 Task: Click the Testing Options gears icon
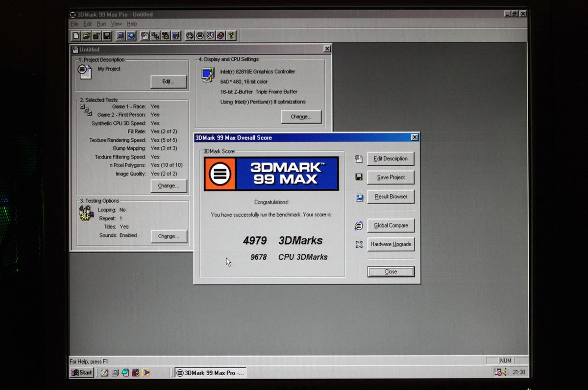pyautogui.click(x=86, y=213)
